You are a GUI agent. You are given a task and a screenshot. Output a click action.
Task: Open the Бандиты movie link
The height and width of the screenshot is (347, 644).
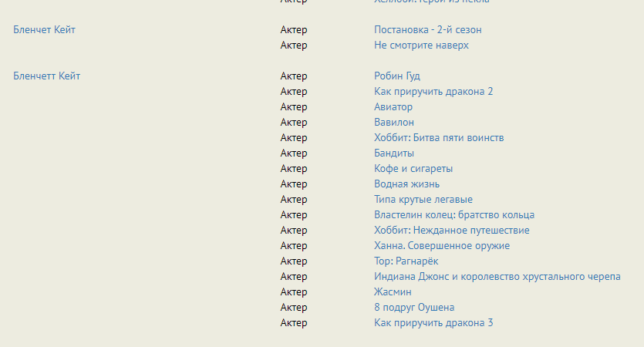click(x=394, y=153)
